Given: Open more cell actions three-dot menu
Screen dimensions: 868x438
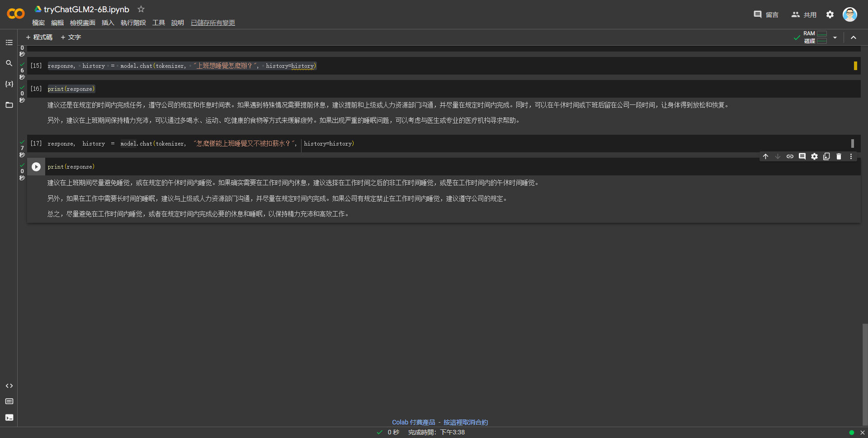Looking at the screenshot, I should [x=851, y=156].
